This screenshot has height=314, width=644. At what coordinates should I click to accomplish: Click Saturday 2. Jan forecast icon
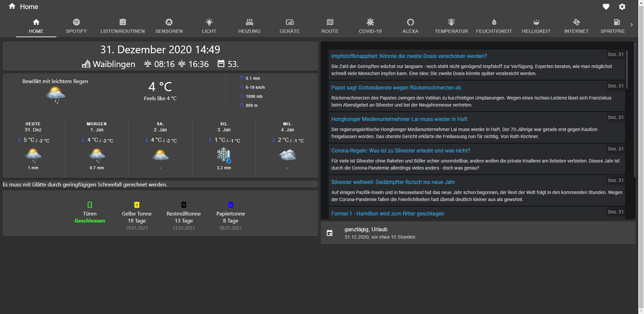tap(160, 155)
